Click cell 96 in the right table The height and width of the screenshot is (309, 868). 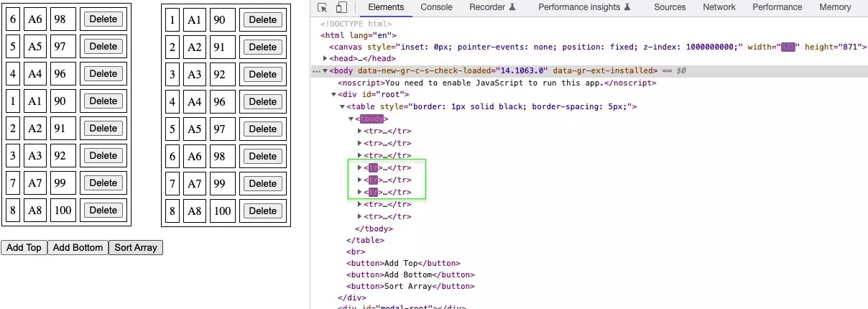223,101
